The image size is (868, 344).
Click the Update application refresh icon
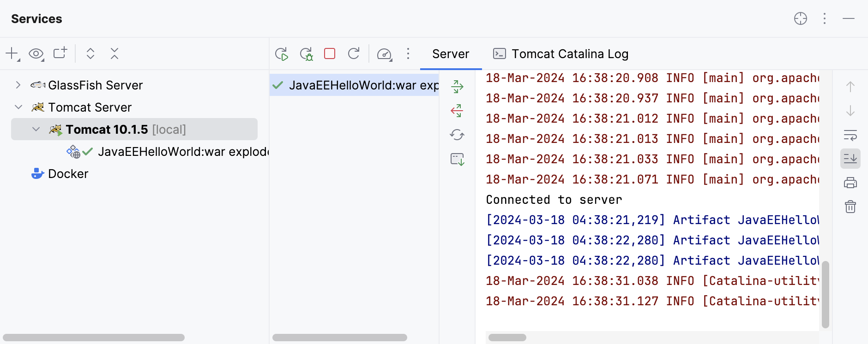(x=354, y=54)
